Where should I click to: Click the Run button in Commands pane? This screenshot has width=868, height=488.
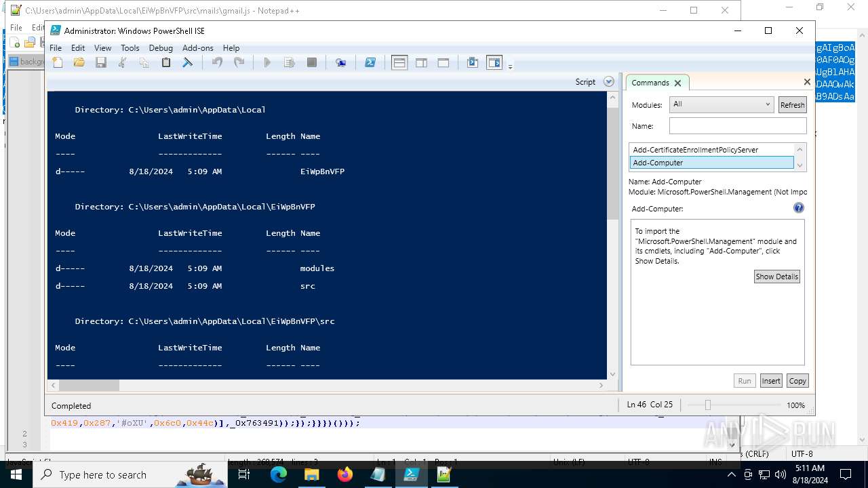point(745,381)
